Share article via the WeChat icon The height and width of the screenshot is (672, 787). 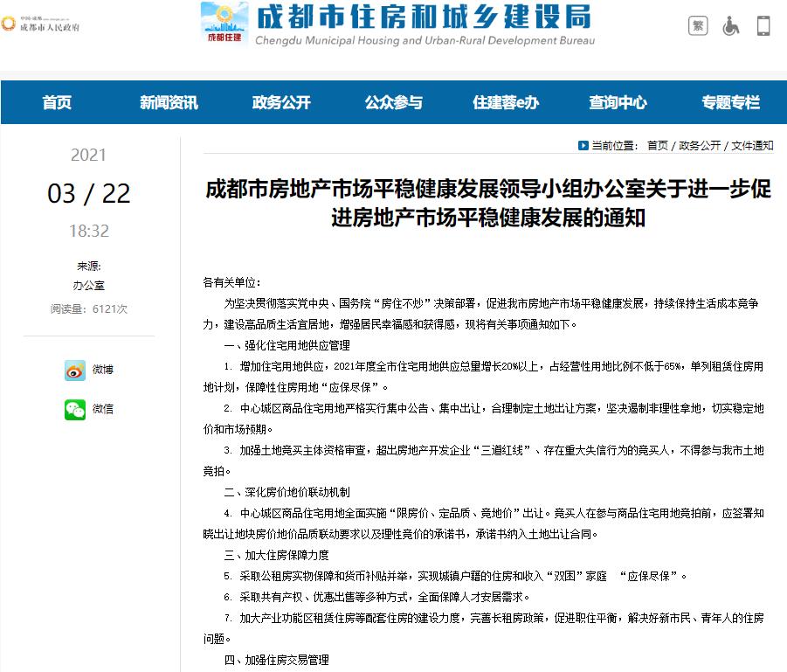[75, 409]
